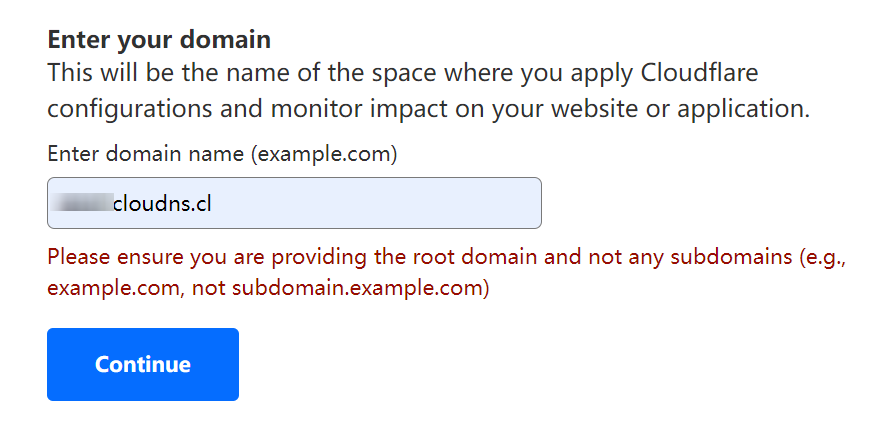This screenshot has width=872, height=438.
Task: Click the 'Enter your domain' heading
Action: (x=159, y=40)
